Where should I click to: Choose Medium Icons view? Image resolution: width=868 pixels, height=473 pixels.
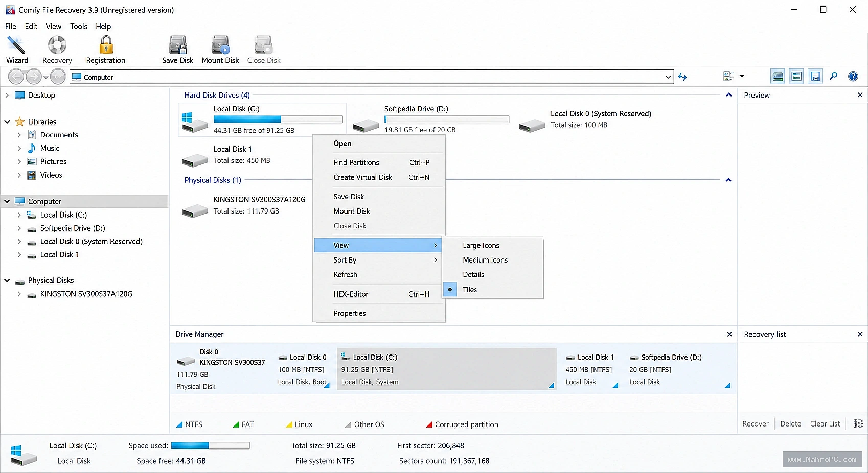[x=492, y=260]
